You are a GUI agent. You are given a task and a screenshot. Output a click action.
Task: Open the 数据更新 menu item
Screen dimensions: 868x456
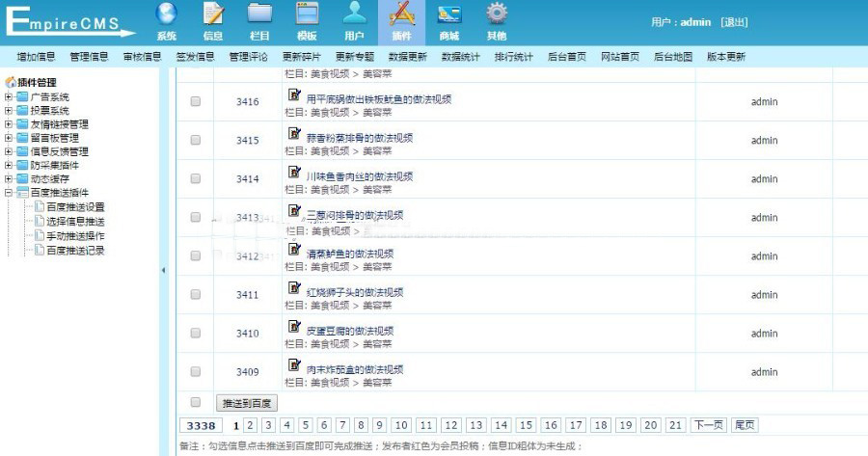click(x=407, y=57)
